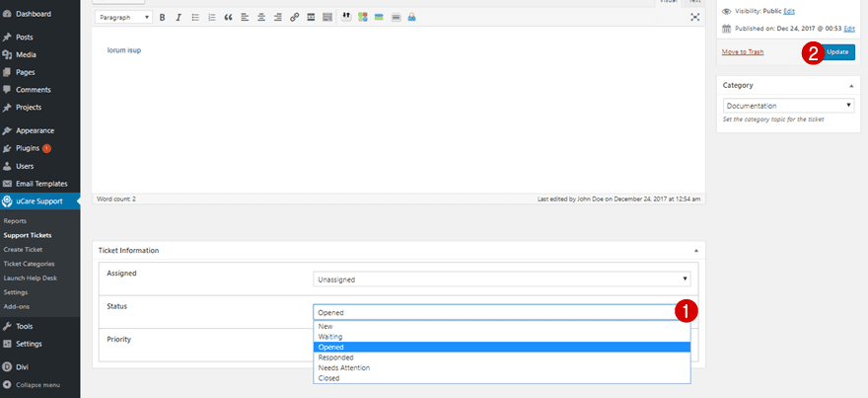868x398 pixels.
Task: Click the colorful blocks toolbar icon
Action: click(x=363, y=17)
